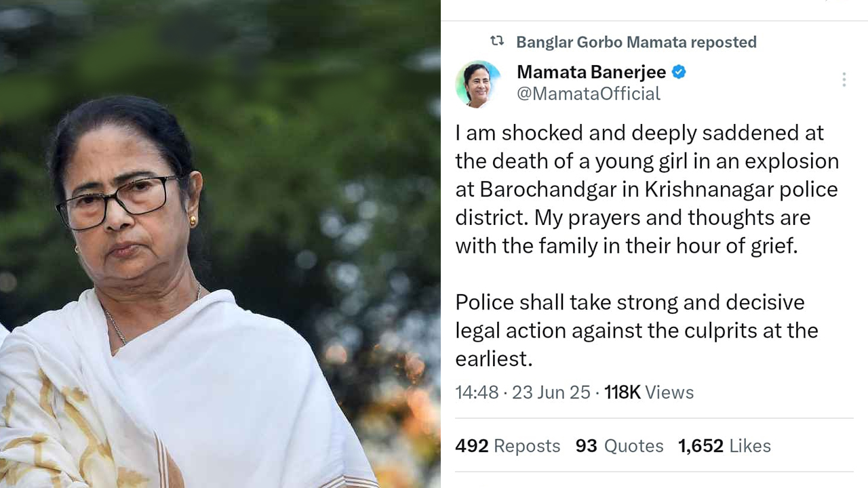
Task: Click the repost arrows icon
Action: [497, 41]
